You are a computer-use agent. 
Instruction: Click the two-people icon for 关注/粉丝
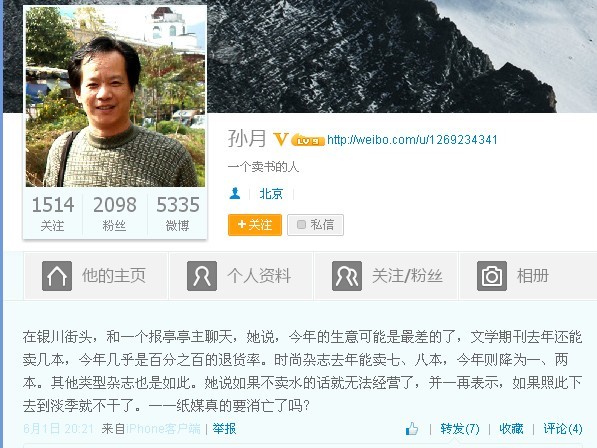[347, 276]
